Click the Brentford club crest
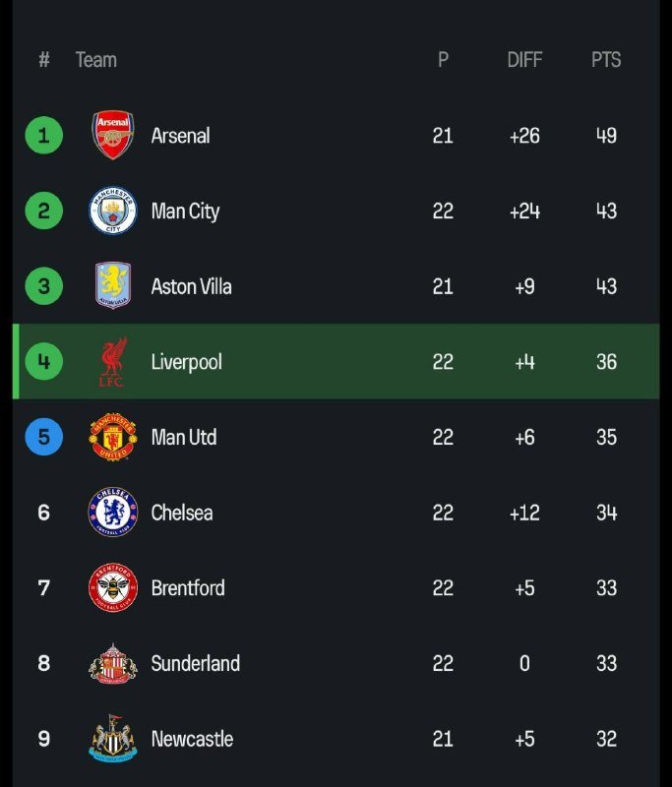Image resolution: width=672 pixels, height=787 pixels. coord(113,588)
